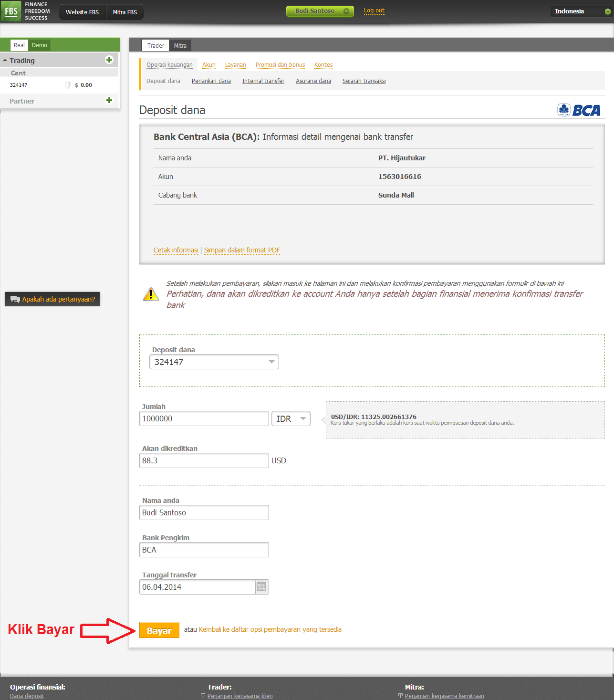
Task: Open Operasi keuangan menu
Action: [169, 65]
